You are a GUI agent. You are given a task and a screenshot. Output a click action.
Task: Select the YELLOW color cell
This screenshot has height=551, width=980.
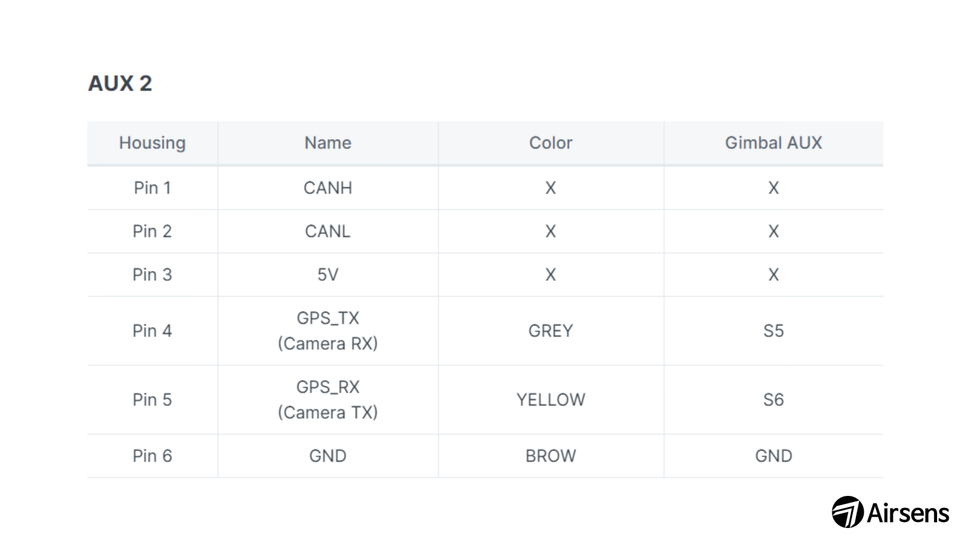[x=551, y=399]
